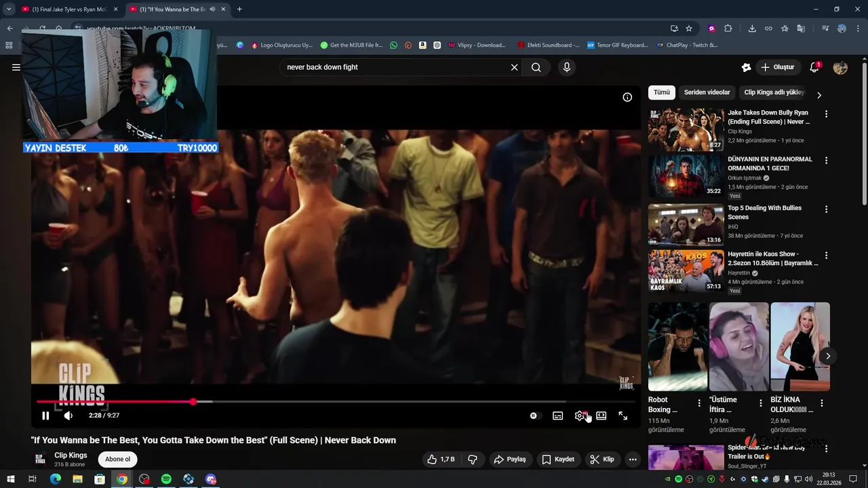The width and height of the screenshot is (868, 488).
Task: Save the video with Kaydet
Action: click(x=557, y=460)
